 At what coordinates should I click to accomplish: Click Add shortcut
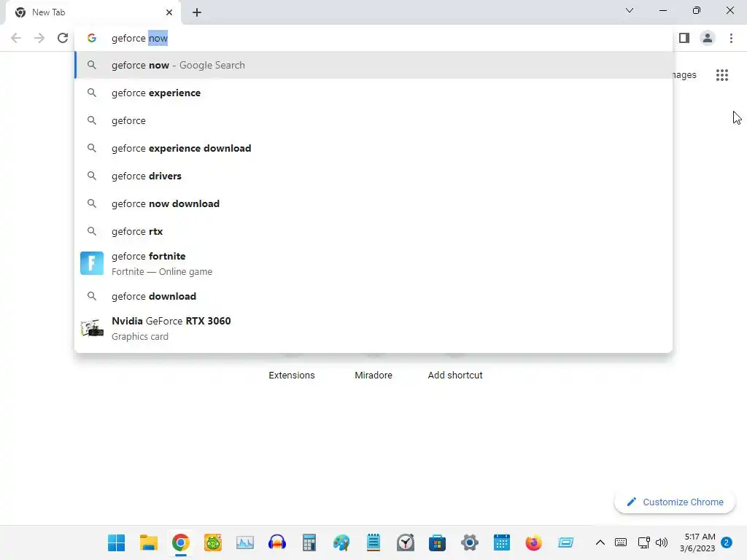click(455, 376)
